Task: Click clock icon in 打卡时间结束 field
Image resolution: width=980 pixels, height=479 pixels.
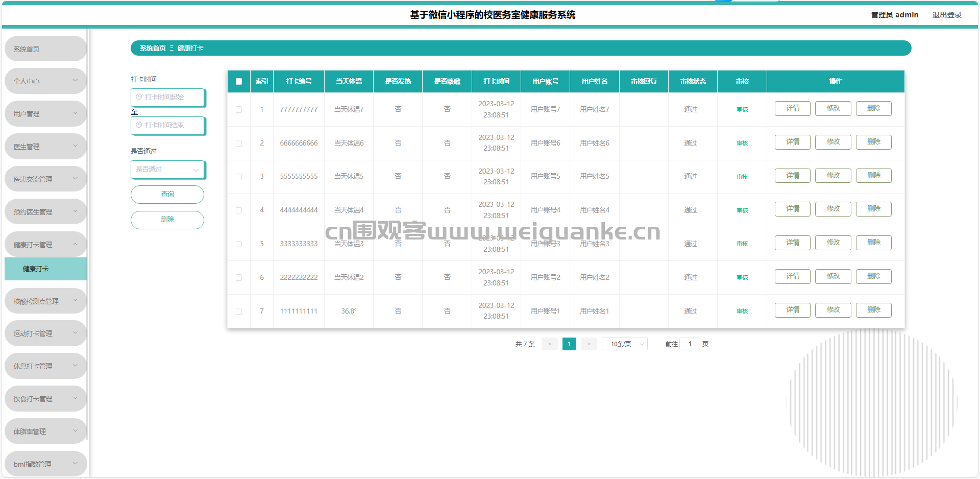Action: coord(138,125)
